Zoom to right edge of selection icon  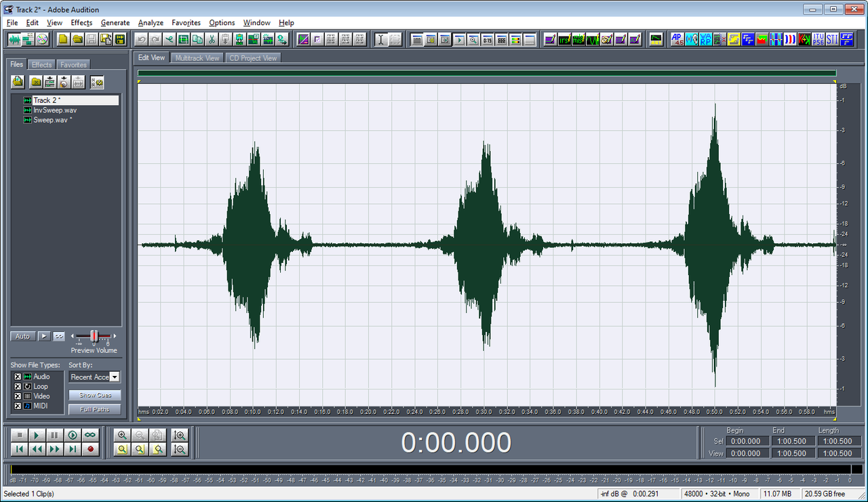157,449
